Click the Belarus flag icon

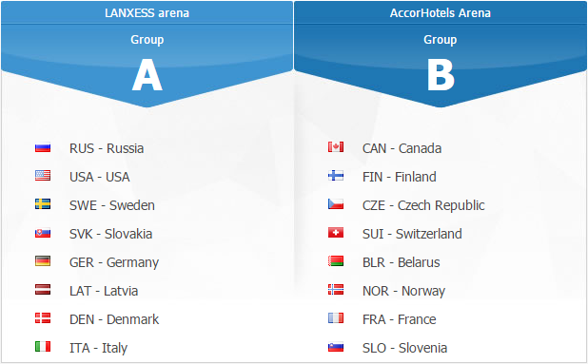336,261
